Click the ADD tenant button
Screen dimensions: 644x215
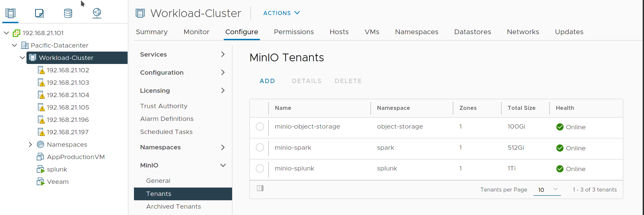[x=267, y=81]
